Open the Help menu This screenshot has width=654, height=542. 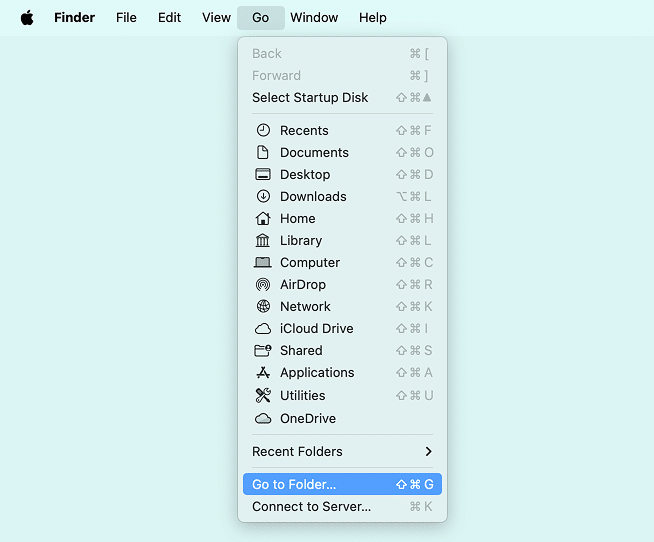372,18
